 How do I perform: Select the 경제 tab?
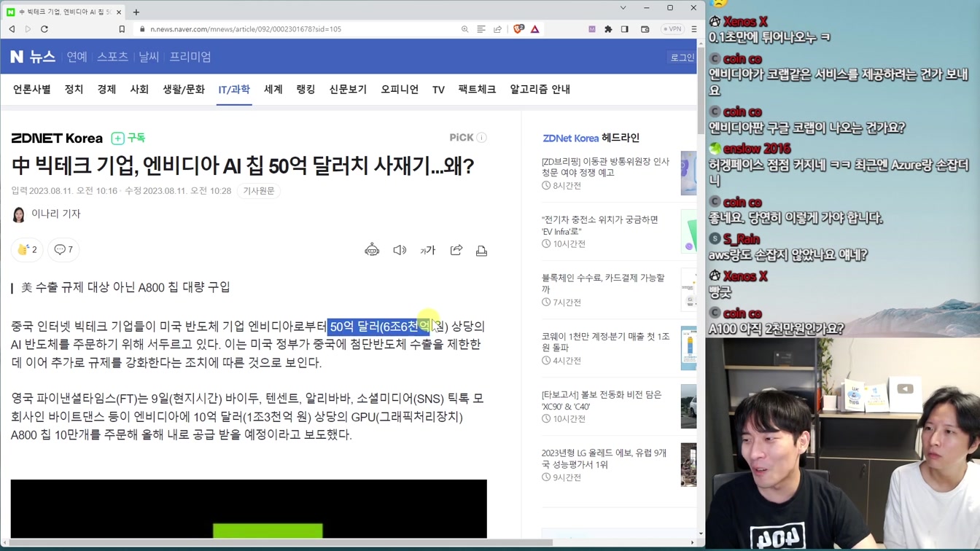tap(106, 89)
